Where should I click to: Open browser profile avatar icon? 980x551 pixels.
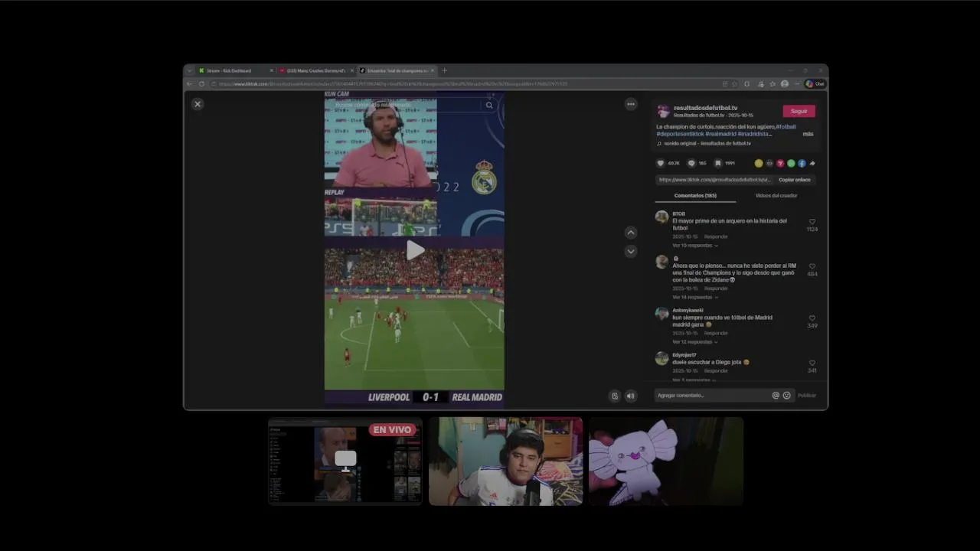(784, 84)
